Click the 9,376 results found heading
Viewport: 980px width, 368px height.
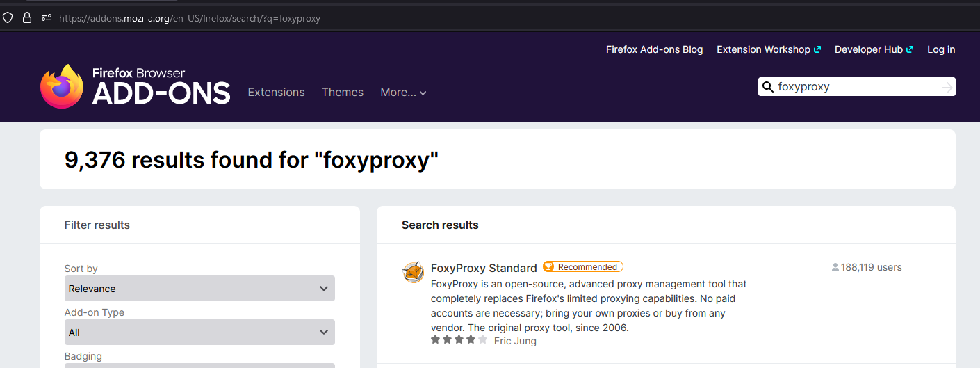[x=252, y=160]
